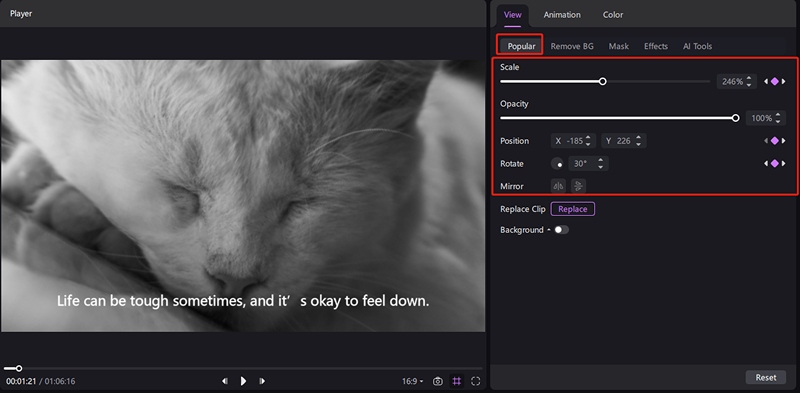Step forward one frame in player
The width and height of the screenshot is (800, 393).
pyautogui.click(x=262, y=381)
